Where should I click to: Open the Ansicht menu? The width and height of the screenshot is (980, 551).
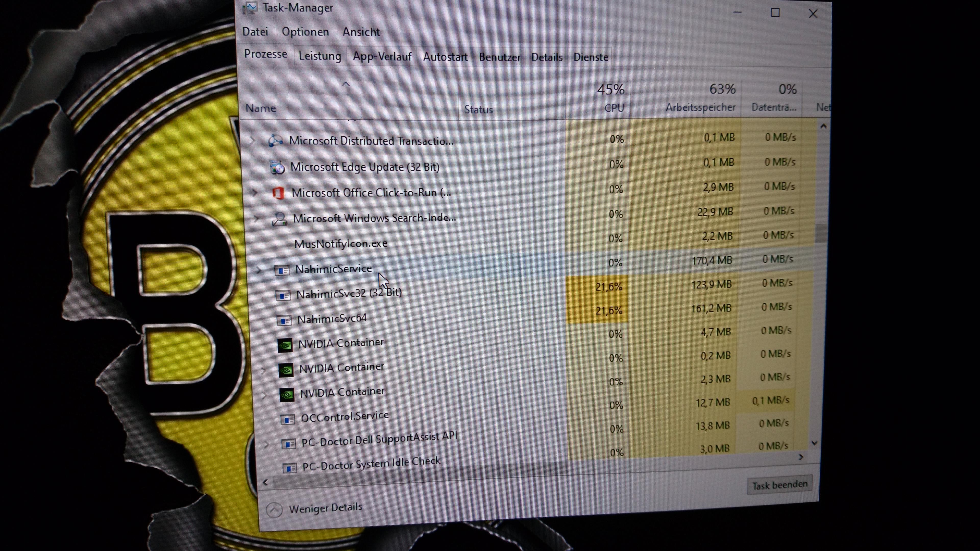[x=361, y=32]
